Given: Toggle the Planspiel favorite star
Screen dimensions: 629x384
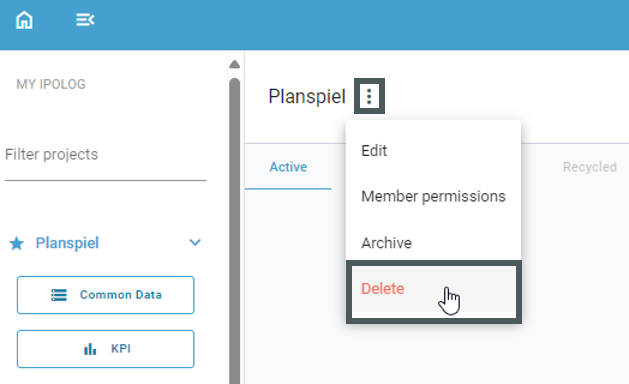Looking at the screenshot, I should pos(17,243).
